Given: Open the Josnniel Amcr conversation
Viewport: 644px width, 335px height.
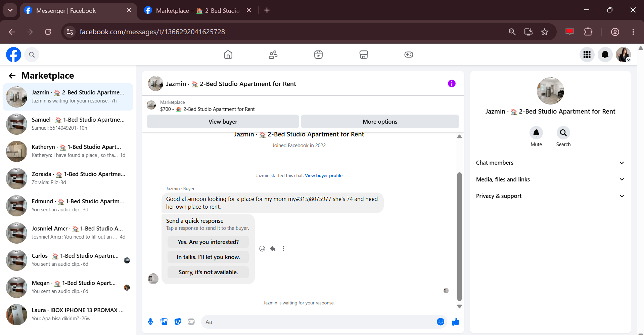Looking at the screenshot, I should coord(68,233).
